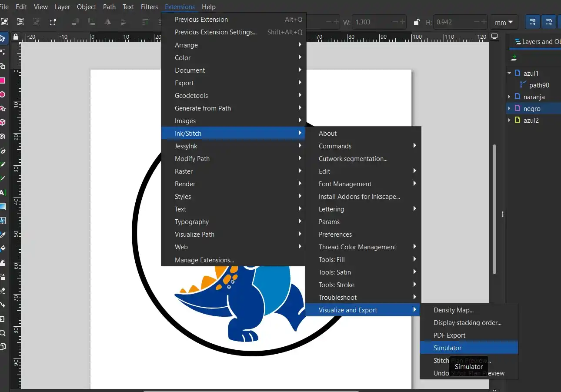Select the Tweak tool
This screenshot has width=561, height=392.
(x=2, y=263)
